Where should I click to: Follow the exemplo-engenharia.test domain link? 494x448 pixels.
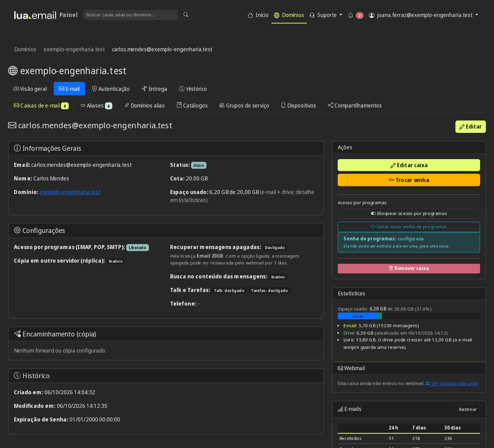coord(70,192)
